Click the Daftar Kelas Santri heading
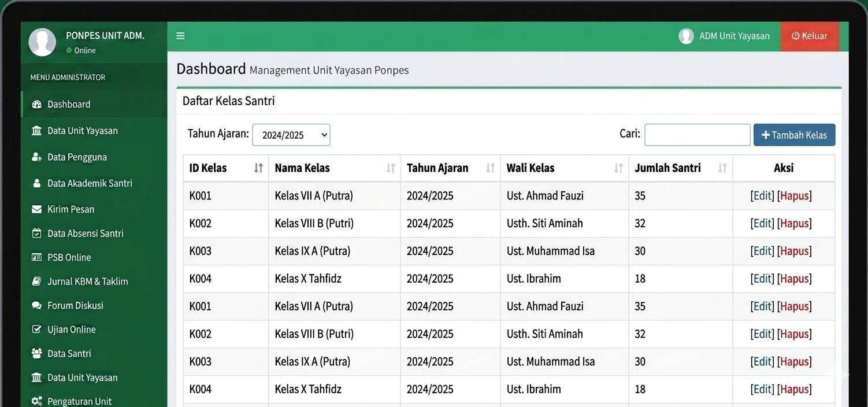The image size is (868, 407). [x=229, y=101]
